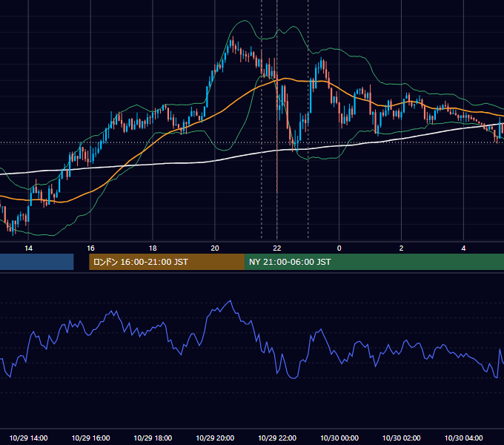The height and width of the screenshot is (445, 504).
Task: Click the 10/29 16:00 date label
Action: (x=90, y=438)
